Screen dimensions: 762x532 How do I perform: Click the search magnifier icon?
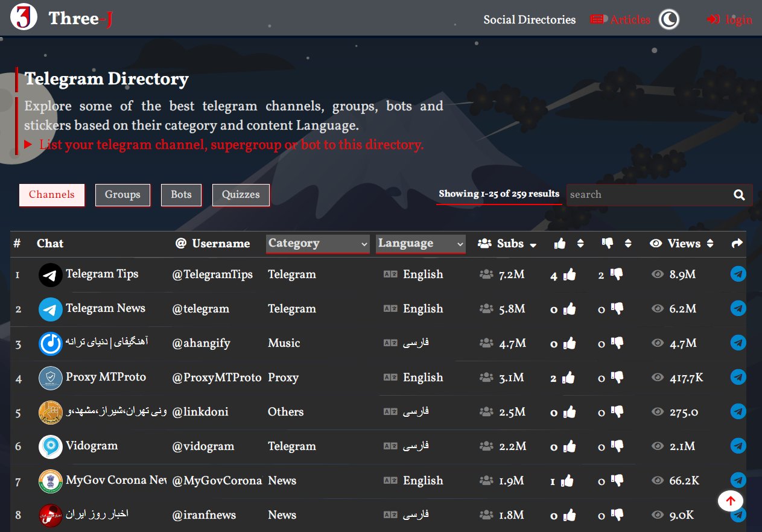click(739, 195)
